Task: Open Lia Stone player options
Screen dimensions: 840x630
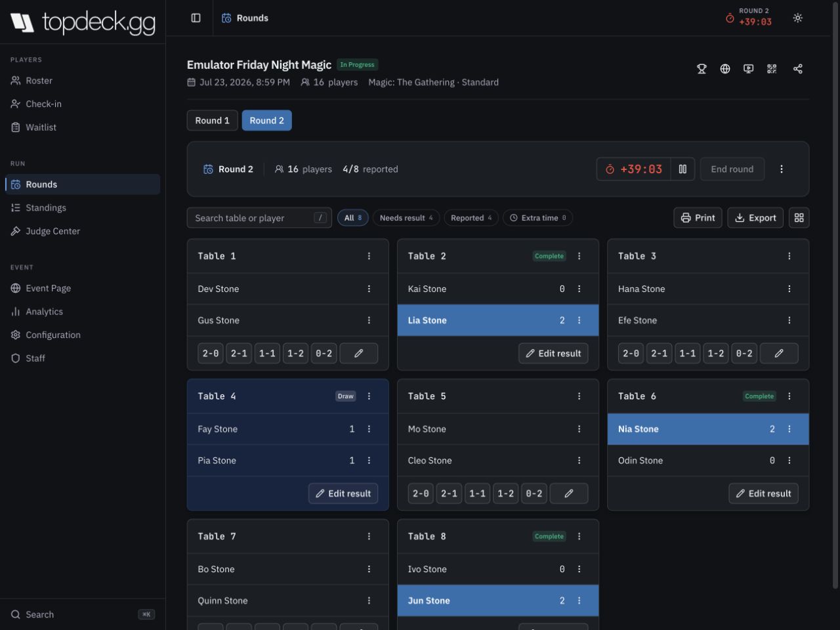Action: (579, 320)
